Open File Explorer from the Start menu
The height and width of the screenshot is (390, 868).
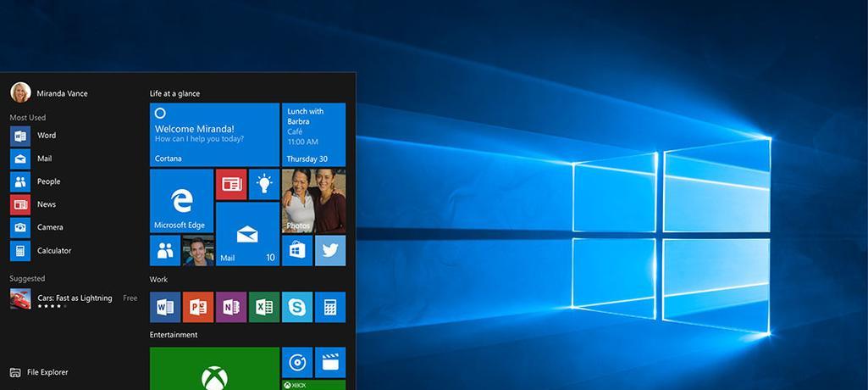[39, 372]
